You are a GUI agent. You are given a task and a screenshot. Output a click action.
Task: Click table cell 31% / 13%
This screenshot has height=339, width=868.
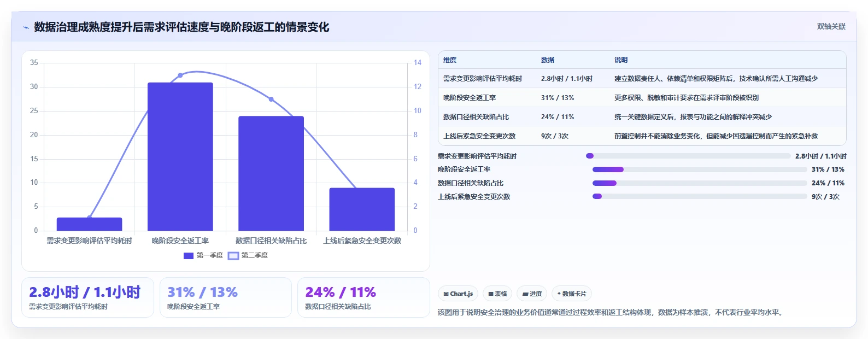[558, 98]
